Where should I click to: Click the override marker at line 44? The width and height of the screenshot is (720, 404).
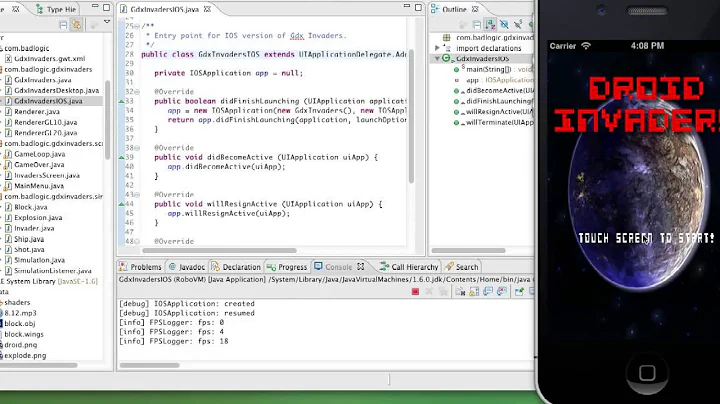tap(122, 204)
